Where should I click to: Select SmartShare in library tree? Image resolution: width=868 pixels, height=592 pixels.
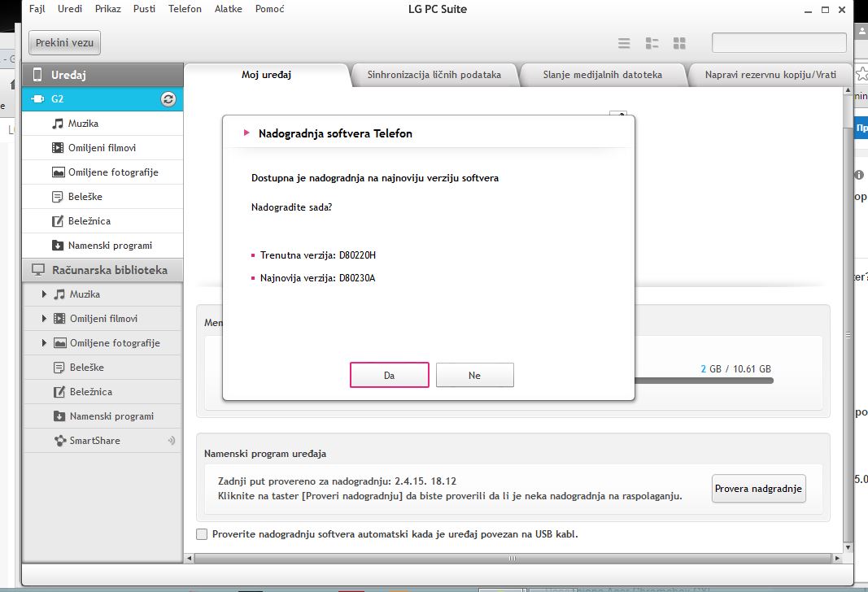click(x=103, y=441)
